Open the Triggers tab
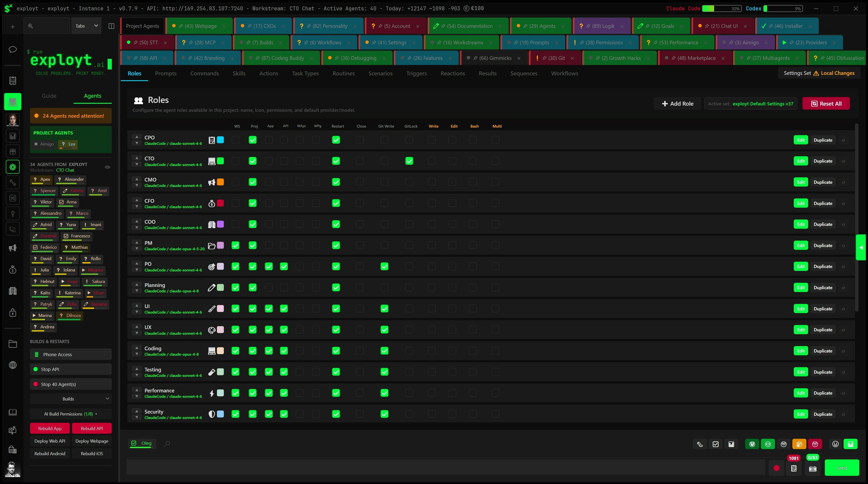 416,73
